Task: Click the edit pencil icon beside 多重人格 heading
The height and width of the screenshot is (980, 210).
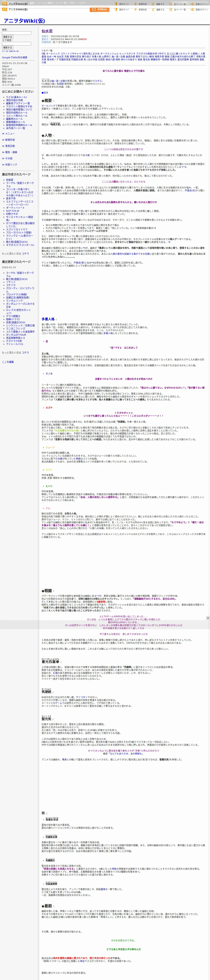Action: pyautogui.click(x=56, y=319)
